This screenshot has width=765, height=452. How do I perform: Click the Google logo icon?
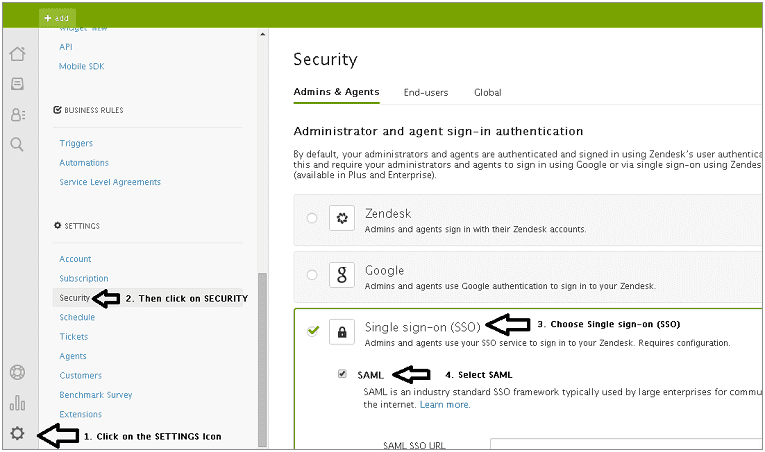click(343, 274)
